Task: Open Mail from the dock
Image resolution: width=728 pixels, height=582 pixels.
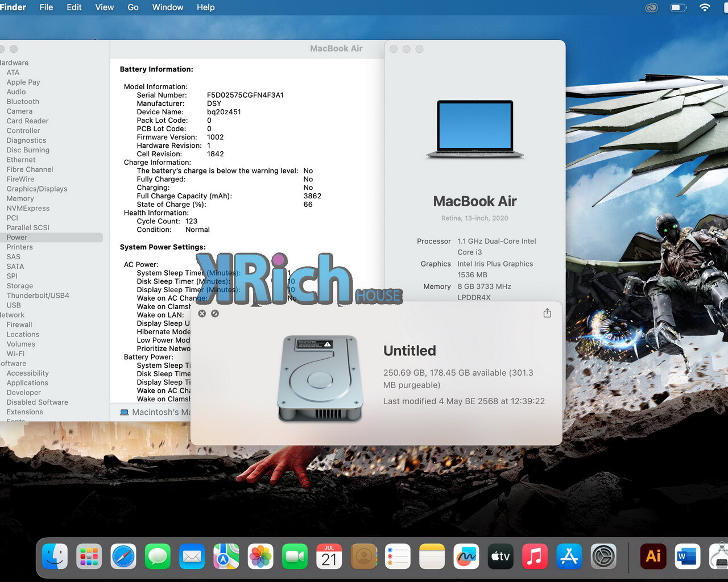Action: pos(192,556)
